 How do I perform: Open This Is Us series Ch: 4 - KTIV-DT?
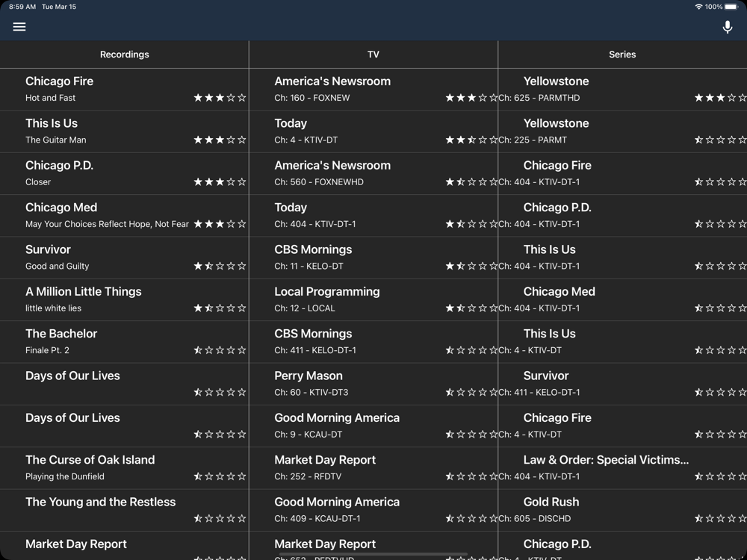click(623, 341)
